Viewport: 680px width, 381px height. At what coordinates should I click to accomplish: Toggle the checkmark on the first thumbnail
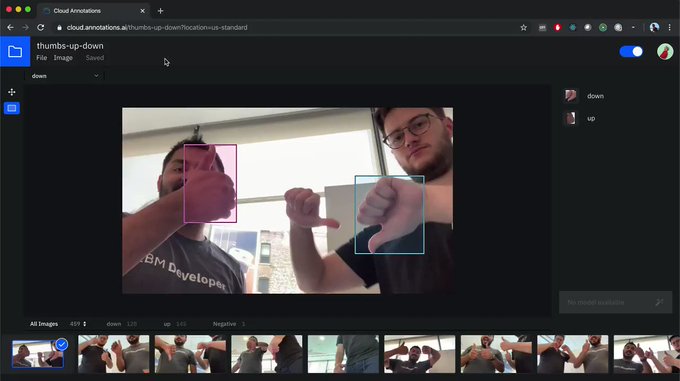pos(62,345)
